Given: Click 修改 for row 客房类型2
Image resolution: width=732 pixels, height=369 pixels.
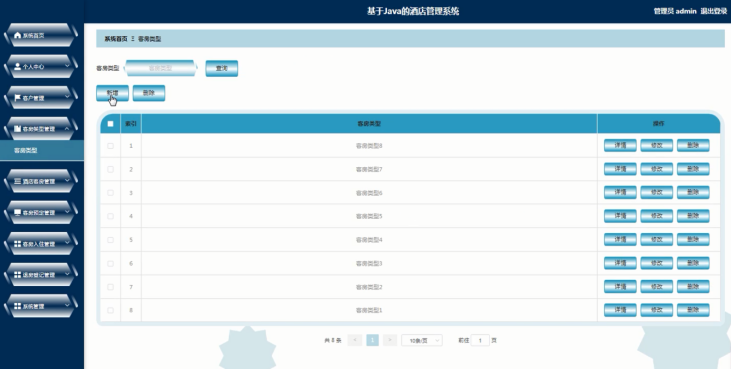Looking at the screenshot, I should tap(656, 286).
